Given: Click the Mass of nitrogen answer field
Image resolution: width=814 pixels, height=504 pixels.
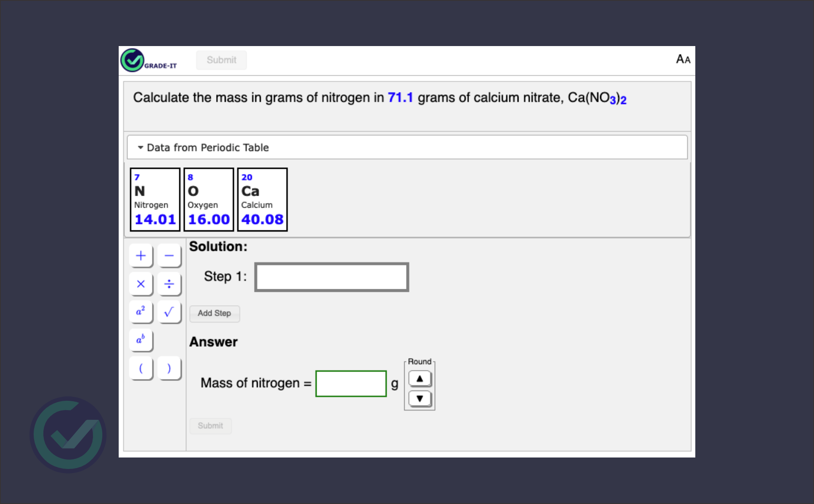Looking at the screenshot, I should 351,384.
